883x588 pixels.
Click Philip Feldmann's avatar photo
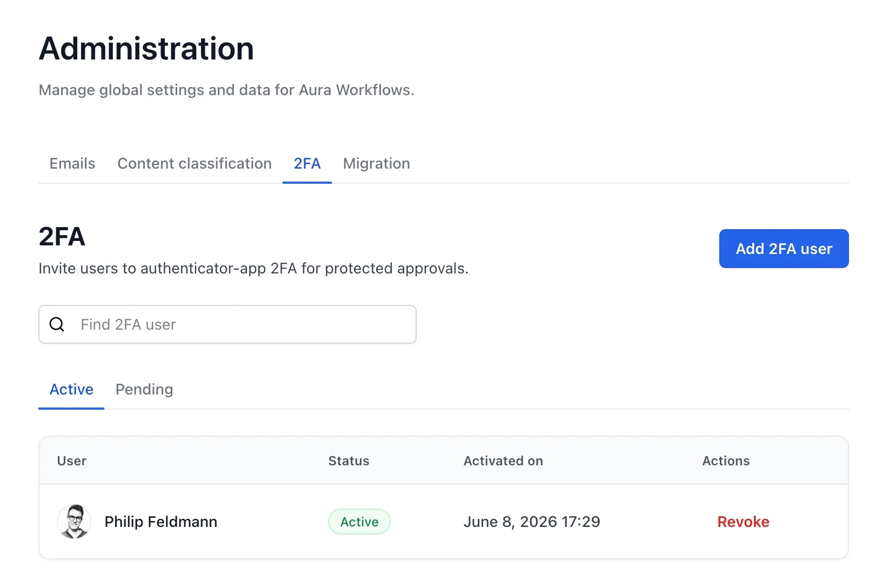74,522
